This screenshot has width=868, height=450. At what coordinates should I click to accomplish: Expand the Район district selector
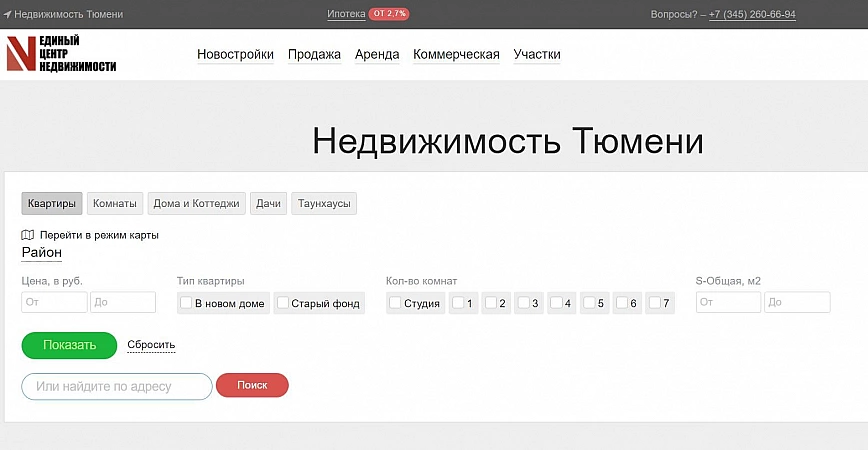[42, 253]
